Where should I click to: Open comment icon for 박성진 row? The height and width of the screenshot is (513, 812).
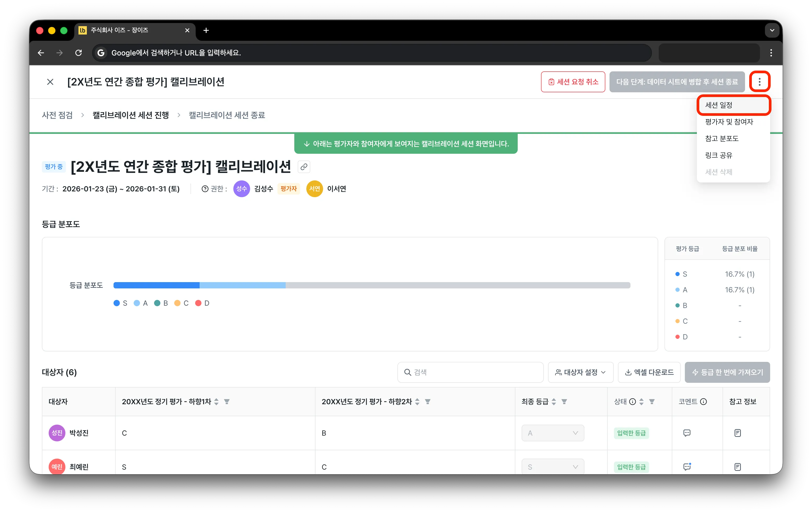coord(686,433)
